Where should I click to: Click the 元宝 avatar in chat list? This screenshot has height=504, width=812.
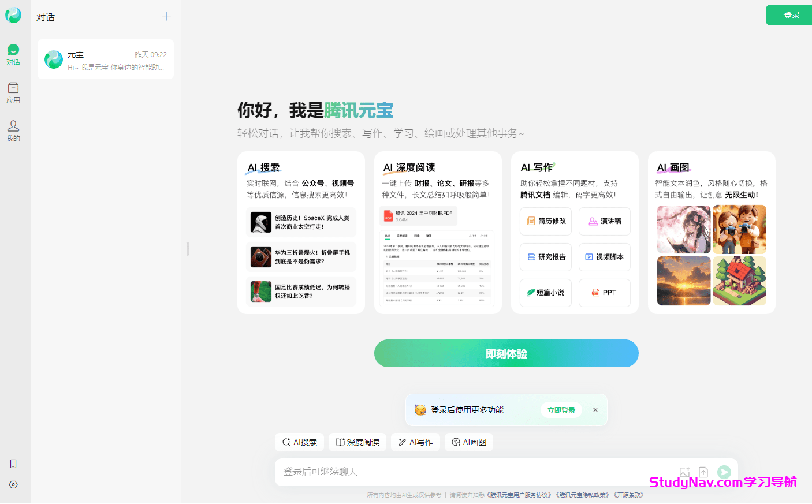[x=54, y=59]
